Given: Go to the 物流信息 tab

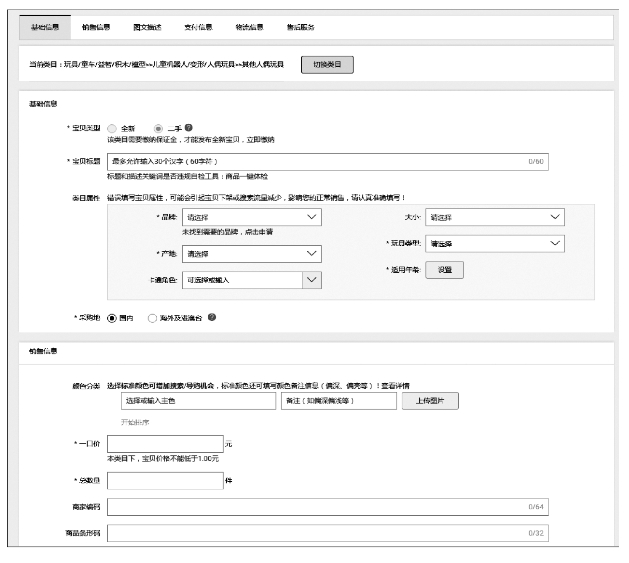Looking at the screenshot, I should coord(247,26).
